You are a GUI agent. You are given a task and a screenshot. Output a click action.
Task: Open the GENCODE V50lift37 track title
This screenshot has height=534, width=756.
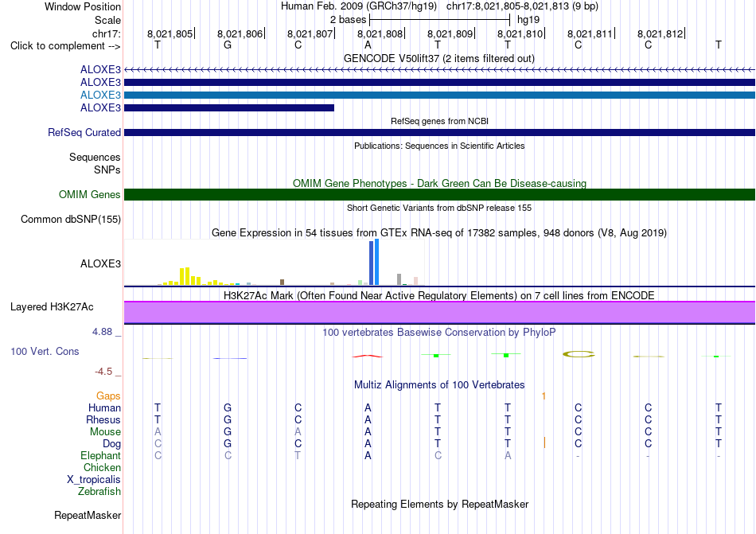click(x=438, y=58)
